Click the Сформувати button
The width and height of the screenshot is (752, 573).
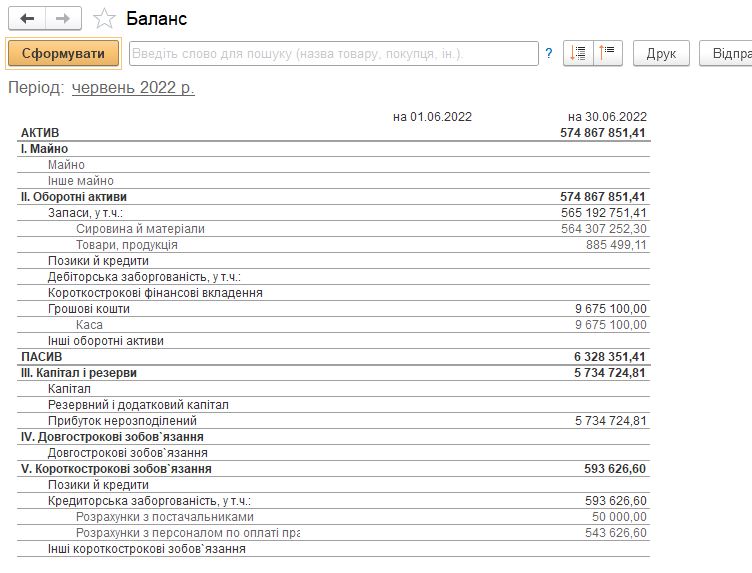coord(63,53)
